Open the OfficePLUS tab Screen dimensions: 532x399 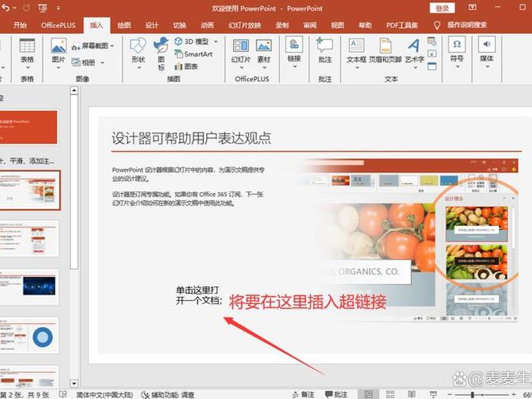(59, 25)
